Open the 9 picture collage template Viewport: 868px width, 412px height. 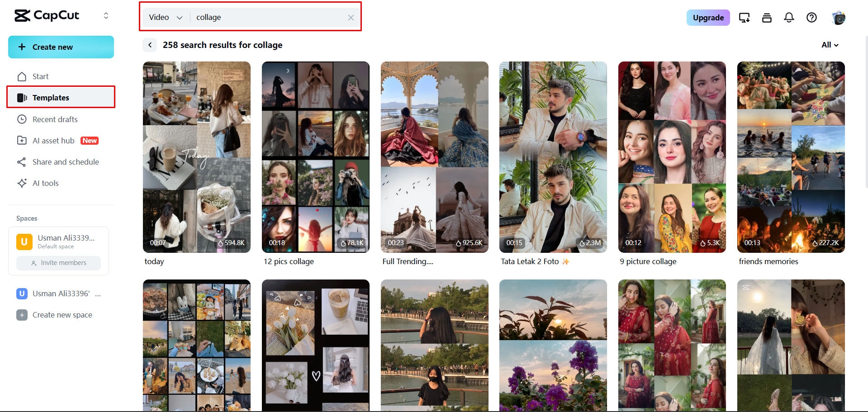pyautogui.click(x=672, y=157)
